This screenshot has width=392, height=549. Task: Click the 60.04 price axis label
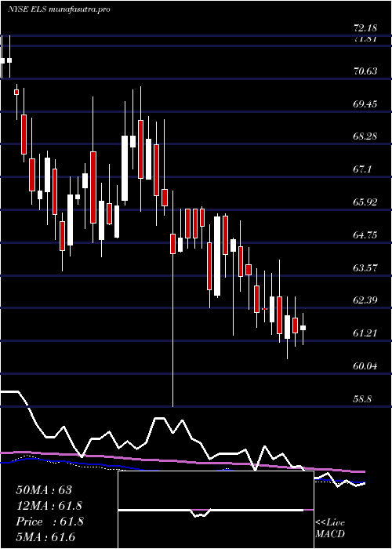tap(365, 366)
